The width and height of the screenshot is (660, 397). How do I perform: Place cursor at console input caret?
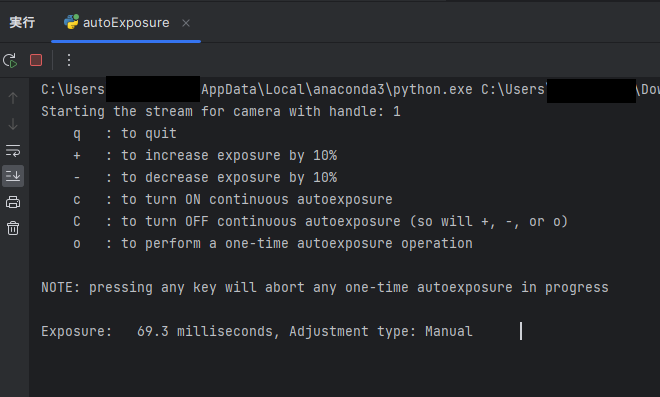(521, 331)
